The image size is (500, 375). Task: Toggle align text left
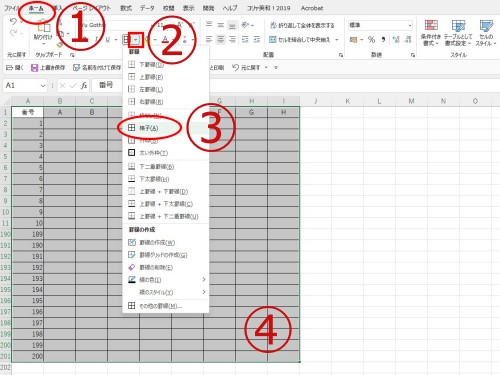(x=209, y=40)
